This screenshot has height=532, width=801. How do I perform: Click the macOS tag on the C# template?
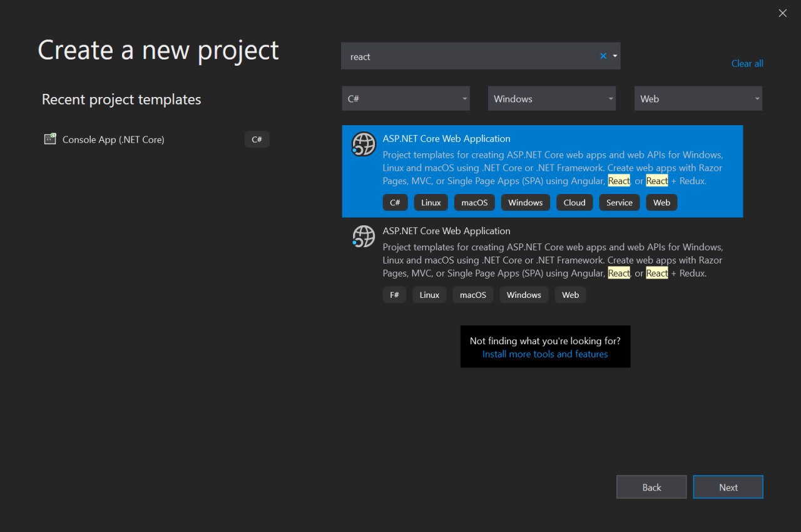point(474,202)
